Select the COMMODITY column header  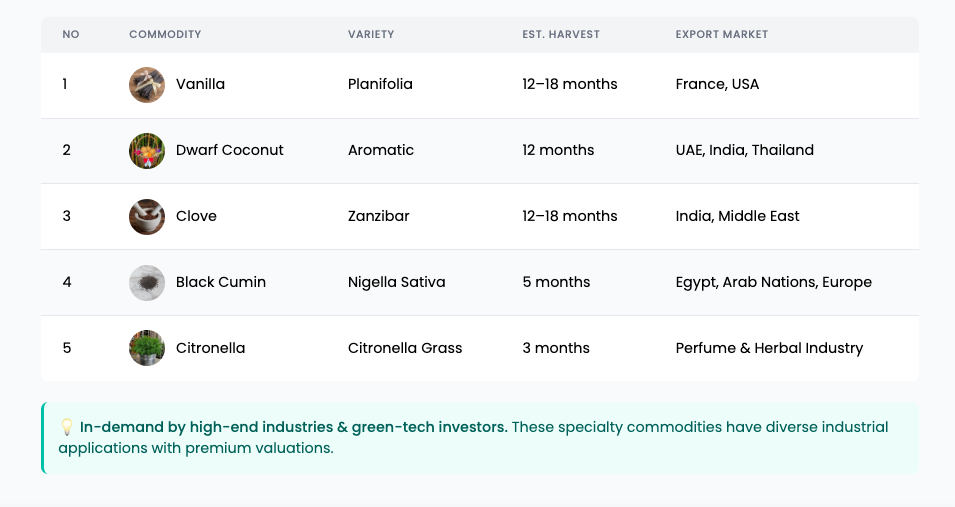pyautogui.click(x=165, y=34)
